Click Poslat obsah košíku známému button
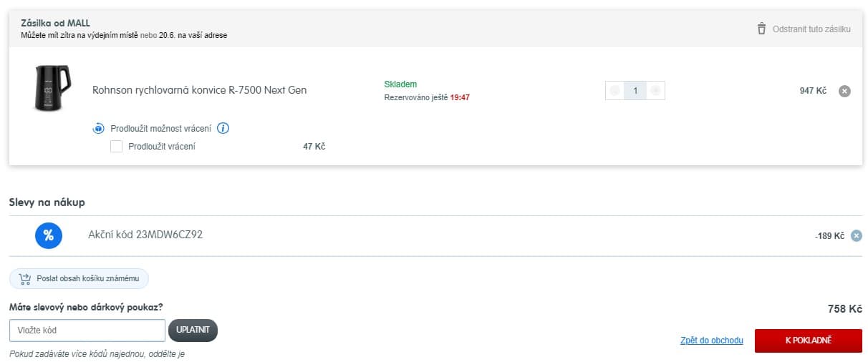The width and height of the screenshot is (868, 362). 79,279
